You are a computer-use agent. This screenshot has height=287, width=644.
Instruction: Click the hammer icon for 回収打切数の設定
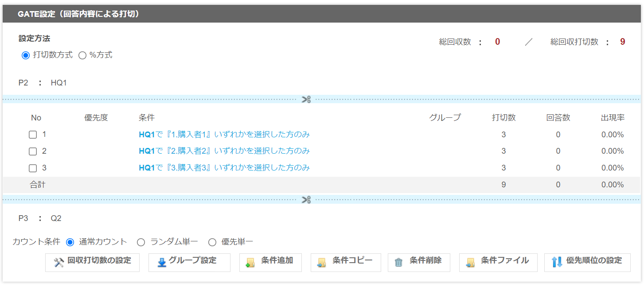[x=59, y=263]
